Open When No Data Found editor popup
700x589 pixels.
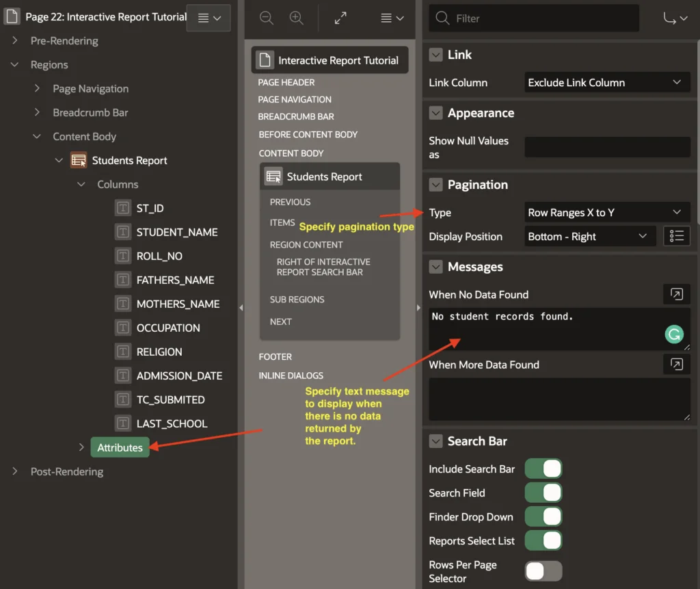pyautogui.click(x=676, y=294)
